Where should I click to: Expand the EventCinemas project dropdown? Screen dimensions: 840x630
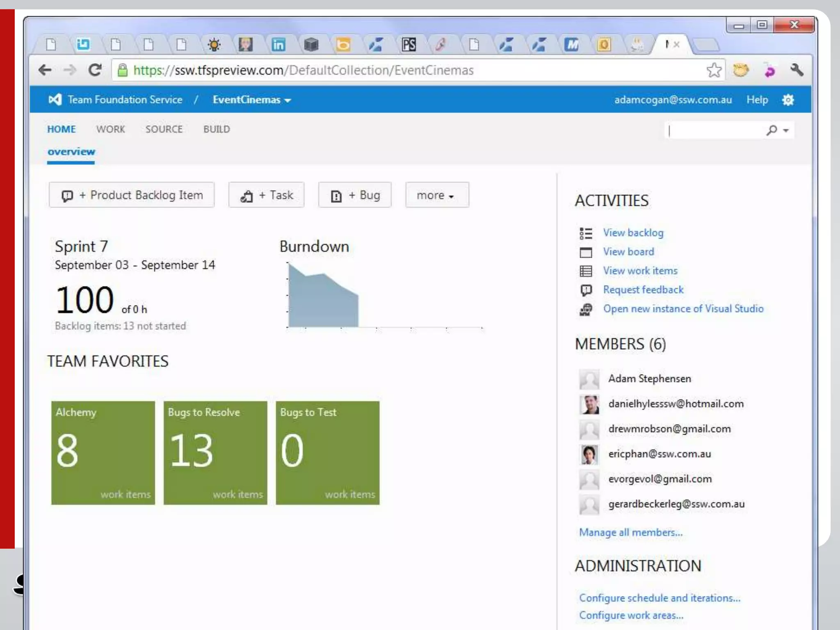pyautogui.click(x=251, y=100)
